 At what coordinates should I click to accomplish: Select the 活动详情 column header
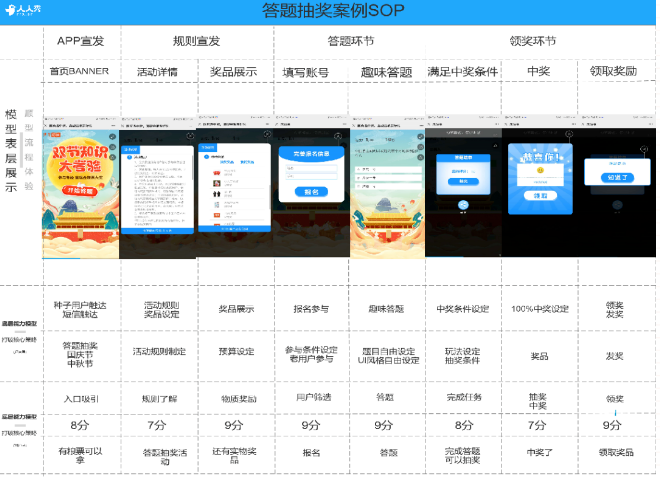pos(157,72)
